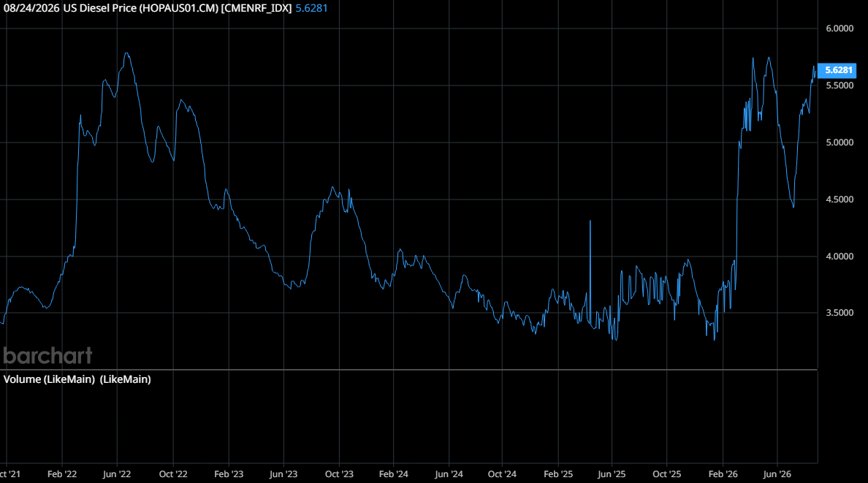Click the 'Jun '22' time axis label
Image resolution: width=868 pixels, height=483 pixels.
coord(117,474)
